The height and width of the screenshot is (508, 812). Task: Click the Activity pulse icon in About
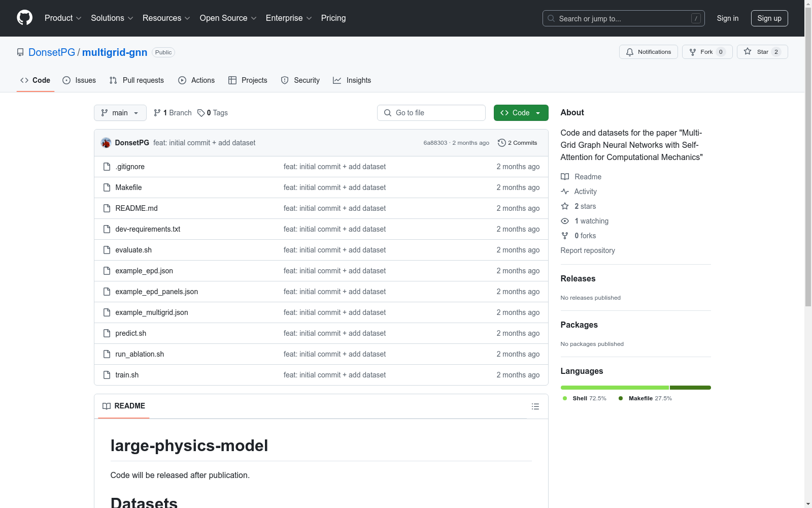point(565,192)
